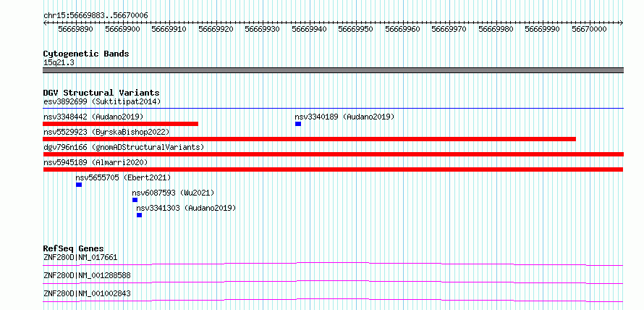644x310 pixels.
Task: Click the ruler's left end arrow
Action: pos(45,23)
